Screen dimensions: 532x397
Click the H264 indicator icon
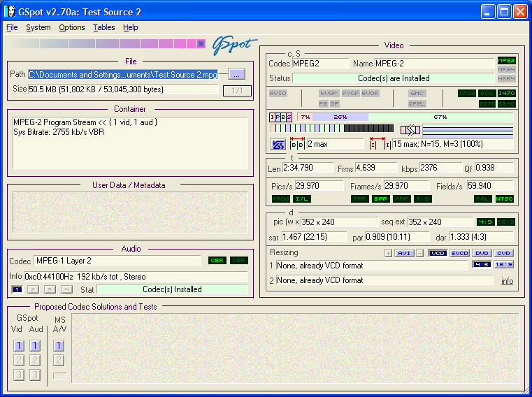point(507,79)
